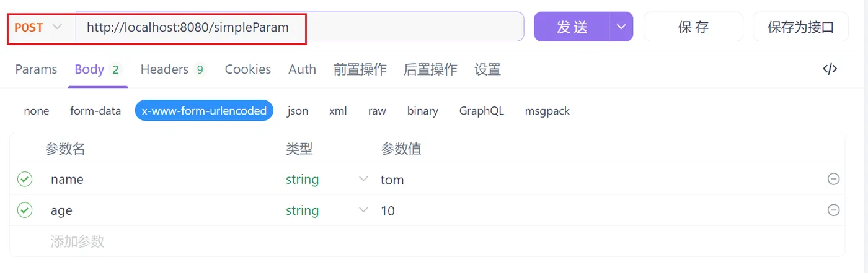Remove the name parameter row
868x273 pixels.
(834, 179)
